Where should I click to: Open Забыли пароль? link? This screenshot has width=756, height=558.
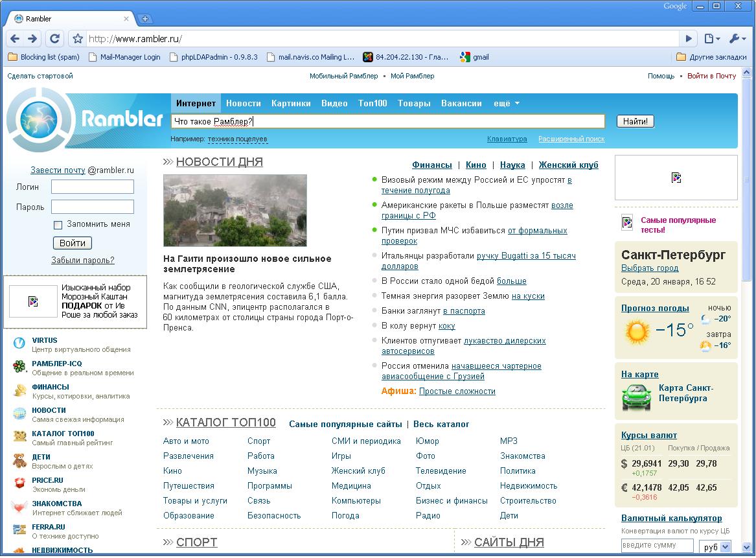83,260
